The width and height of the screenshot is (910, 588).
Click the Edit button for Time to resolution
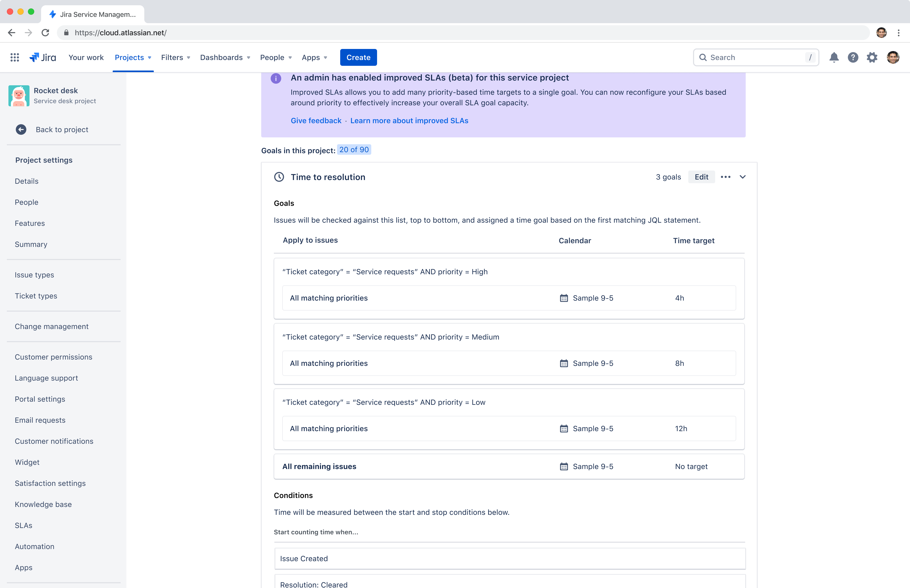tap(701, 177)
